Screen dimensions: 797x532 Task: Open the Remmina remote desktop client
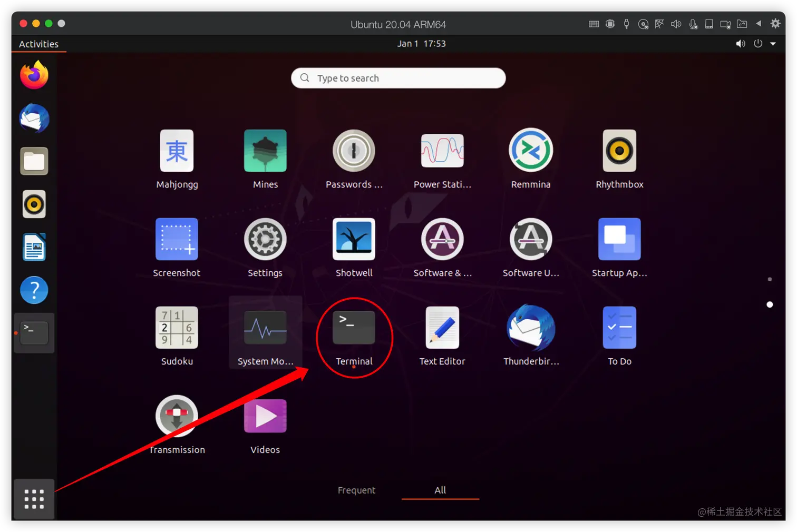coord(531,151)
